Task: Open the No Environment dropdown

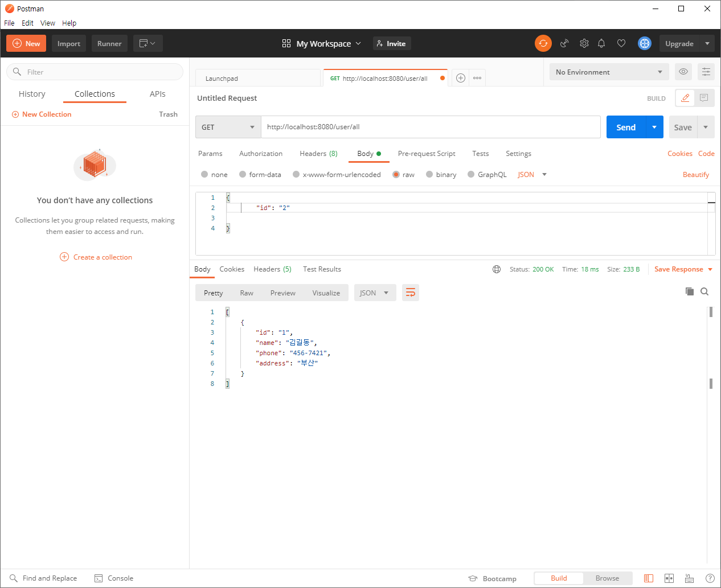Action: click(609, 72)
